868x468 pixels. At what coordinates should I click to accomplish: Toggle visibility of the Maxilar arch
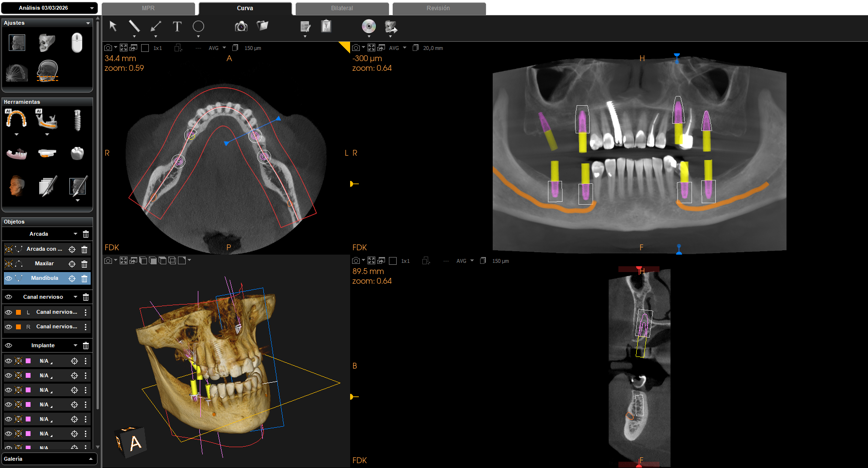[x=9, y=264]
